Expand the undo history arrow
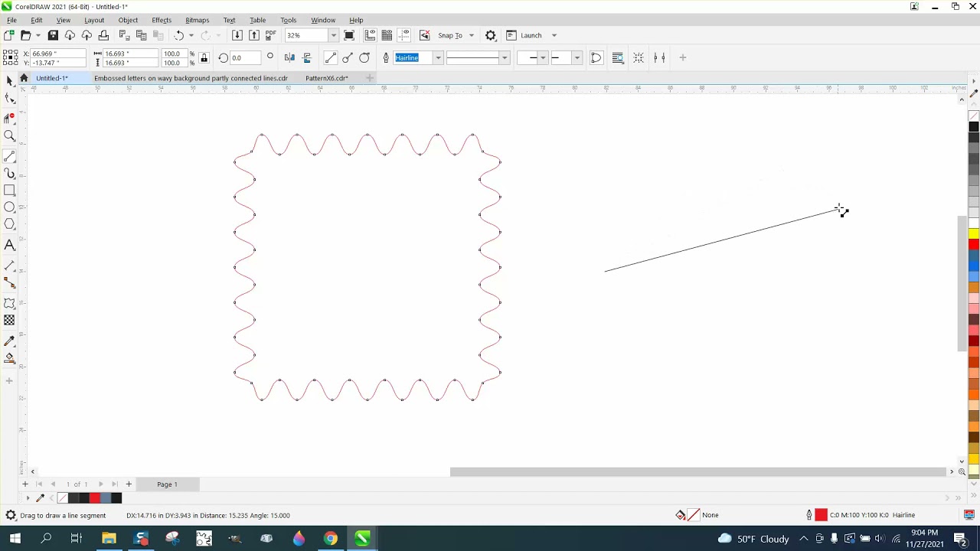Viewport: 980px width, 551px height. pos(191,35)
